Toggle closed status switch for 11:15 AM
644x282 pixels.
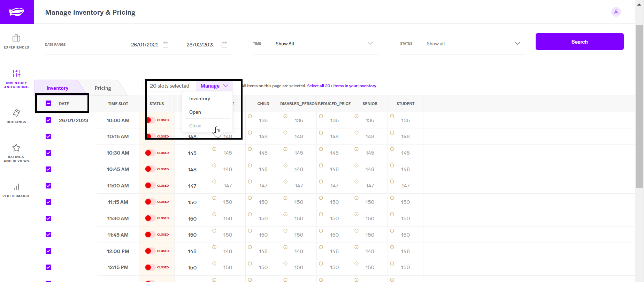coord(150,202)
